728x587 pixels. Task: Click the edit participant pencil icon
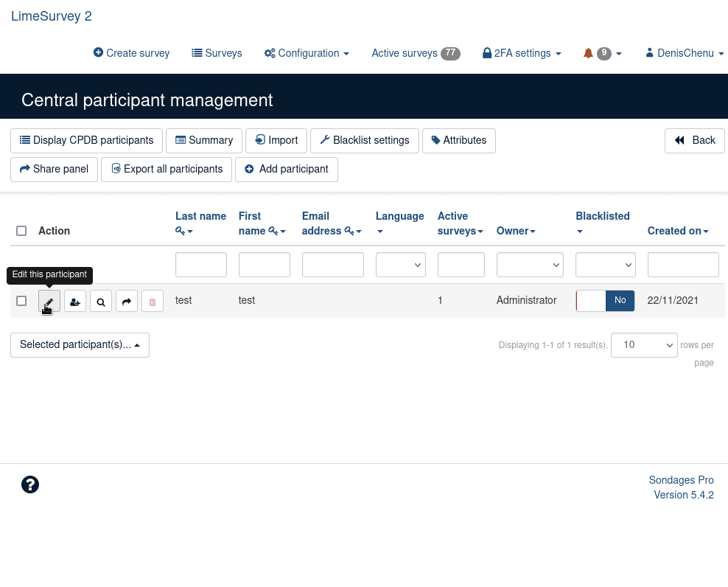tap(49, 302)
